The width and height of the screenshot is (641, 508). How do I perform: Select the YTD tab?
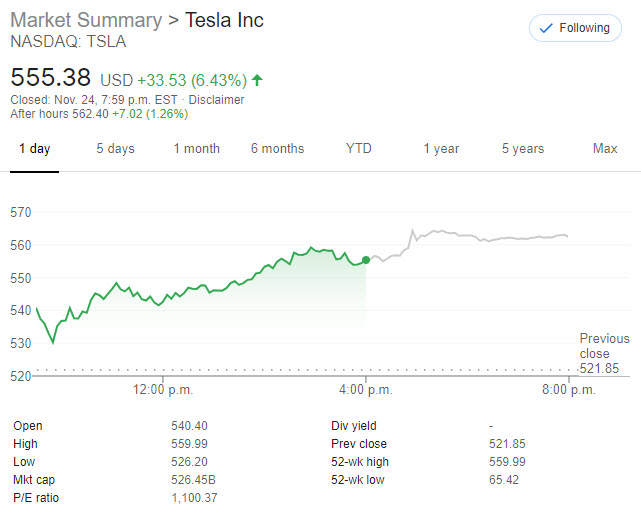358,148
